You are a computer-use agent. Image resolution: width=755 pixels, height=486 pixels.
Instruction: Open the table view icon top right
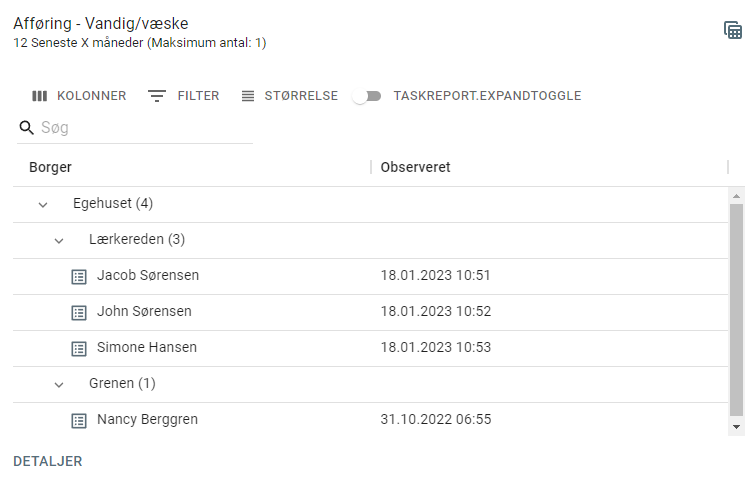[x=733, y=30]
